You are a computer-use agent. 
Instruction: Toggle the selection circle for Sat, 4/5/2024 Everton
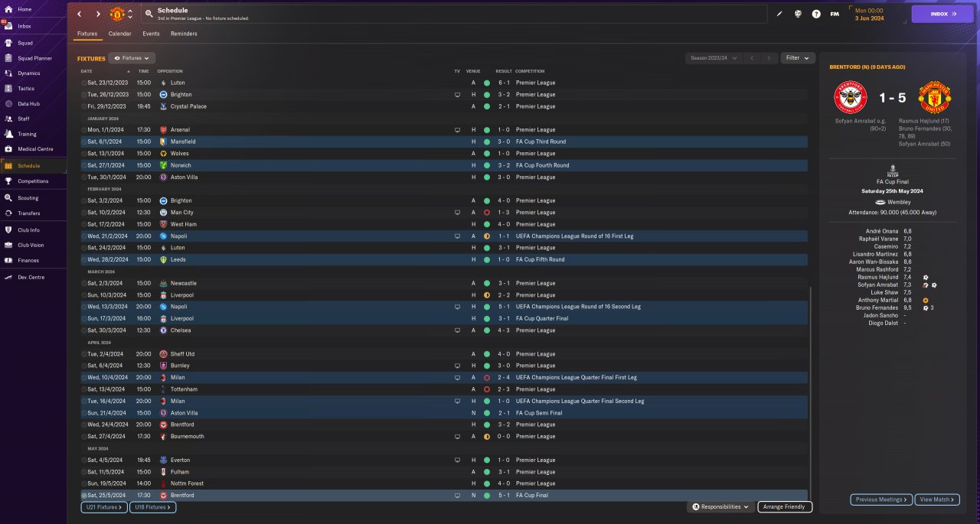pos(84,461)
